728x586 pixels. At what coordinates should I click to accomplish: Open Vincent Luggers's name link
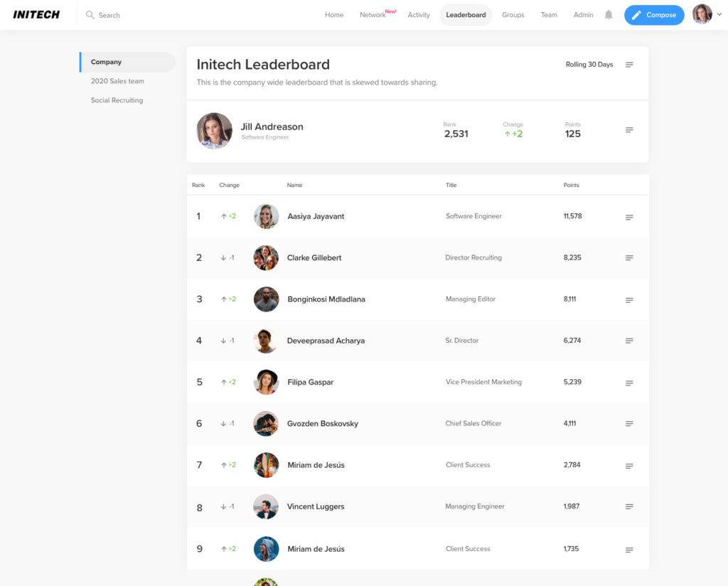pos(315,506)
